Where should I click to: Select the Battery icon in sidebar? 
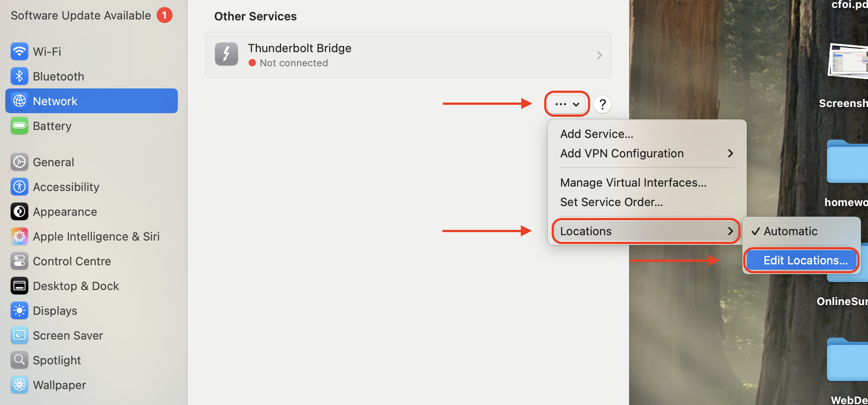point(19,126)
